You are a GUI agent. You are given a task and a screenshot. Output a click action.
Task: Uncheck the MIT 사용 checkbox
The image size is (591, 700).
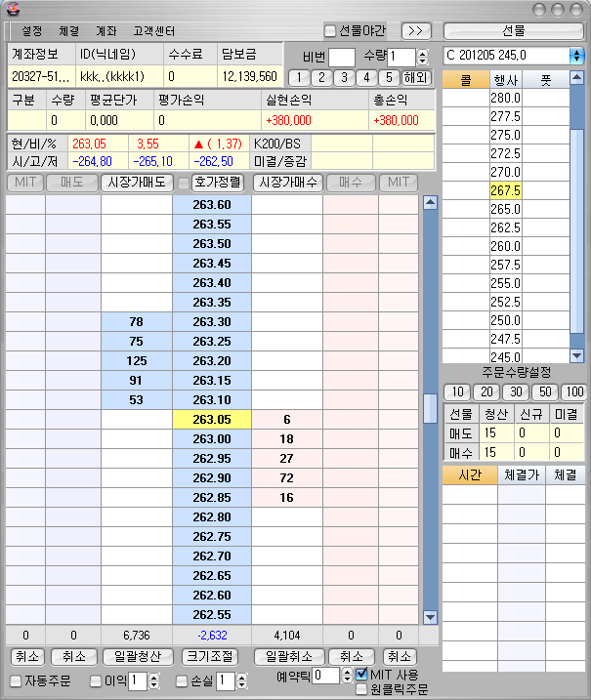361,674
